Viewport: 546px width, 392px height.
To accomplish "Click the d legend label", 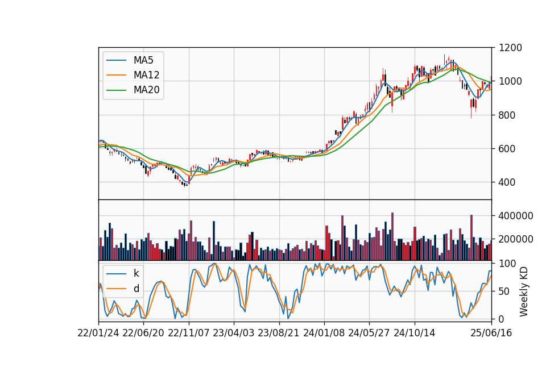I will 136,289.
